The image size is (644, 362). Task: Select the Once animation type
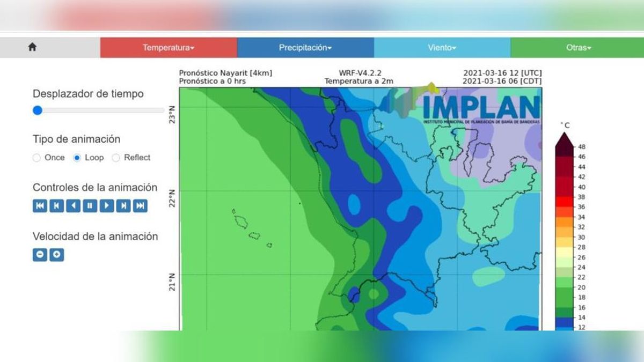click(x=36, y=158)
